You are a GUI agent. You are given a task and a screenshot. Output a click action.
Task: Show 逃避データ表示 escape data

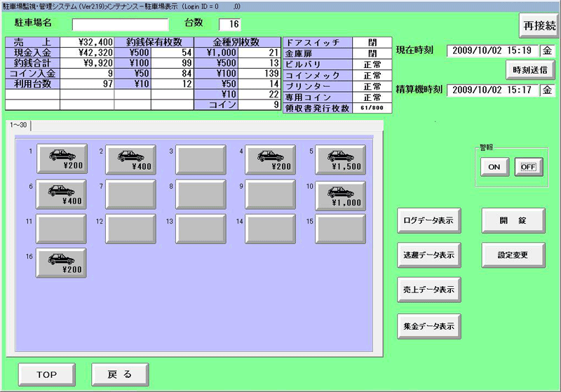coord(428,255)
